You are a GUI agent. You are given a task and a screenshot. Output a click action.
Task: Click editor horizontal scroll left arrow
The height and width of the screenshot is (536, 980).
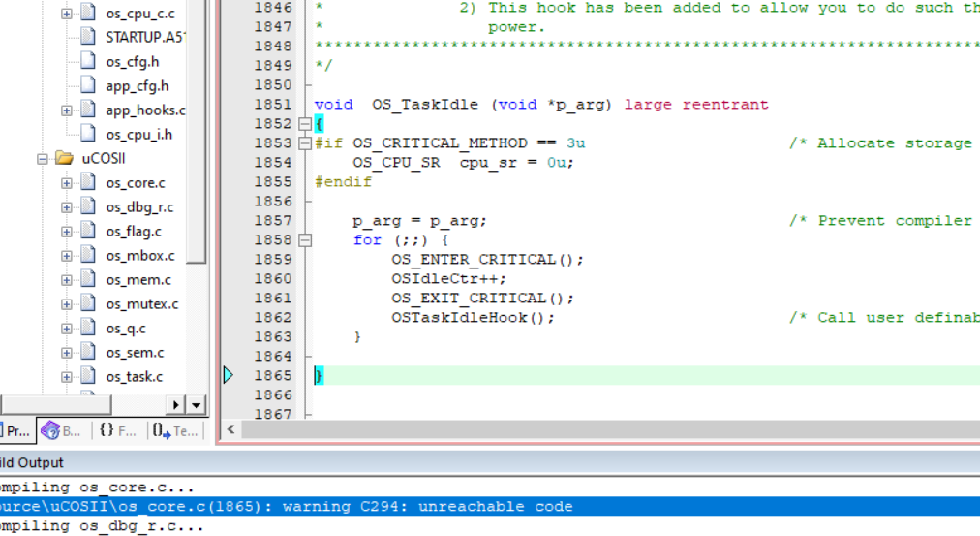231,429
